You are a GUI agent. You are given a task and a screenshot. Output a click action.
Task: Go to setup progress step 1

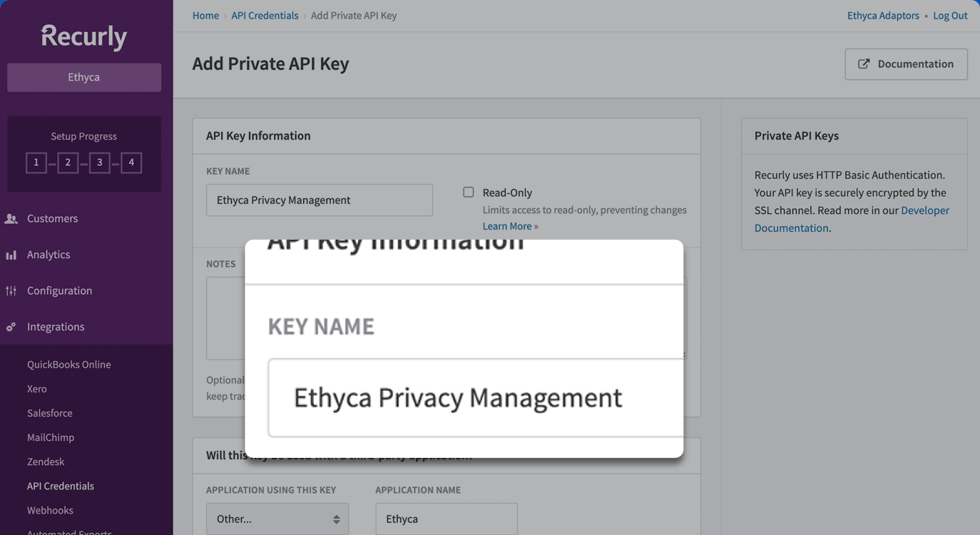[36, 163]
